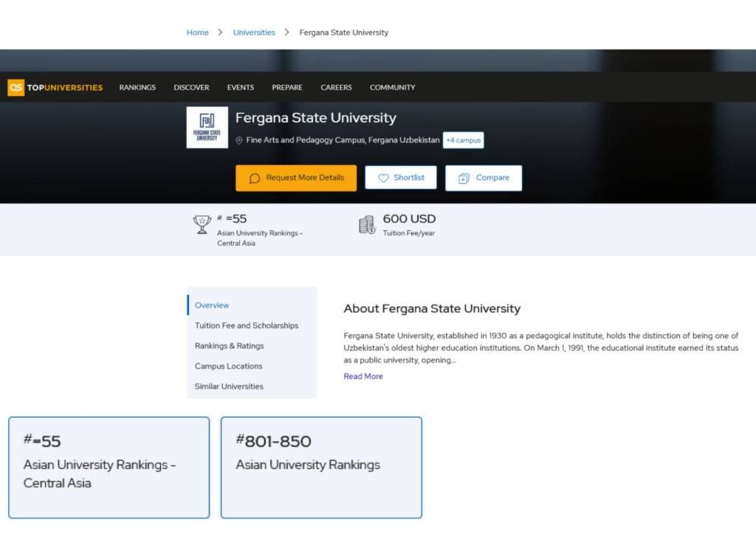756x534 pixels.
Task: Jump to Campus Locations section
Action: coord(229,366)
